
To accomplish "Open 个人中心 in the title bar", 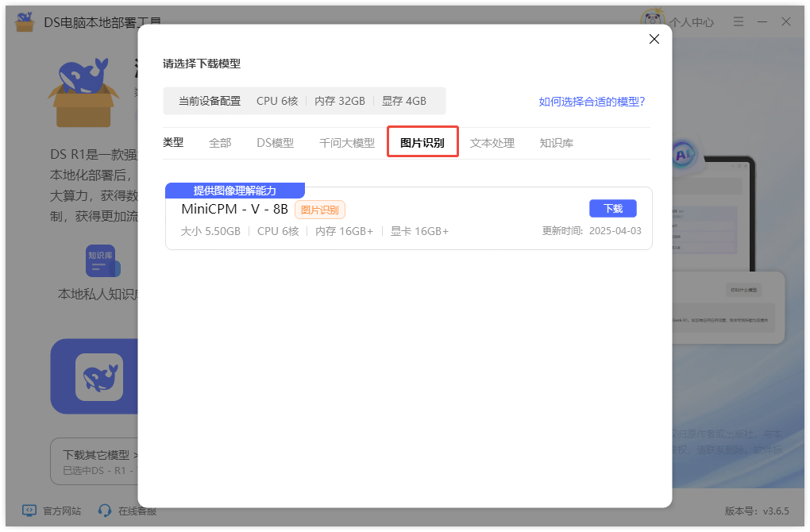I will pos(692,22).
